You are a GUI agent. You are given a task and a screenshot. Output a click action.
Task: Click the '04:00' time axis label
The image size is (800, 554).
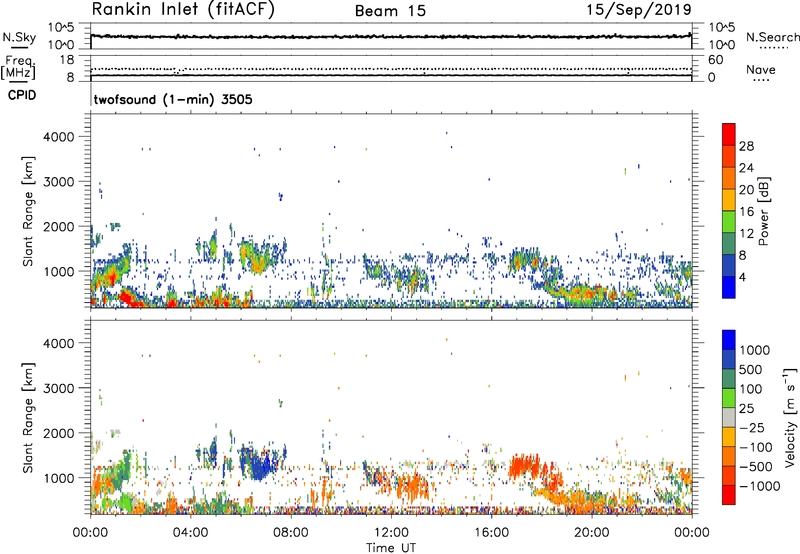[191, 532]
